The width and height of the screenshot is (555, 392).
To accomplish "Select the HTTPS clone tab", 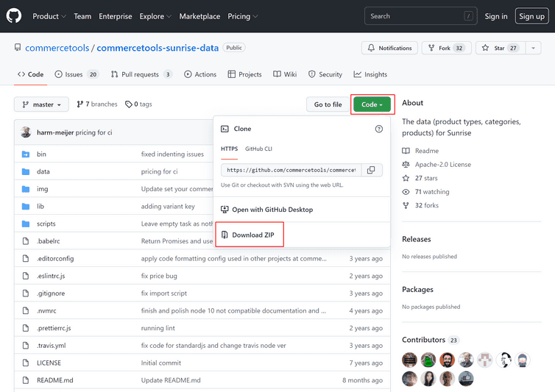I will click(230, 149).
